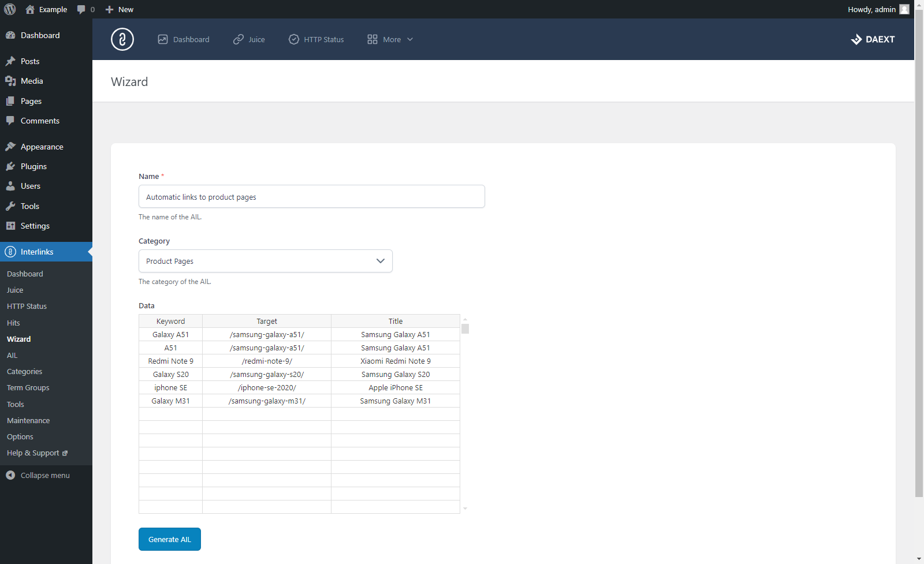Viewport: 924px width, 564px height.
Task: Click the Name input field
Action: tap(312, 197)
